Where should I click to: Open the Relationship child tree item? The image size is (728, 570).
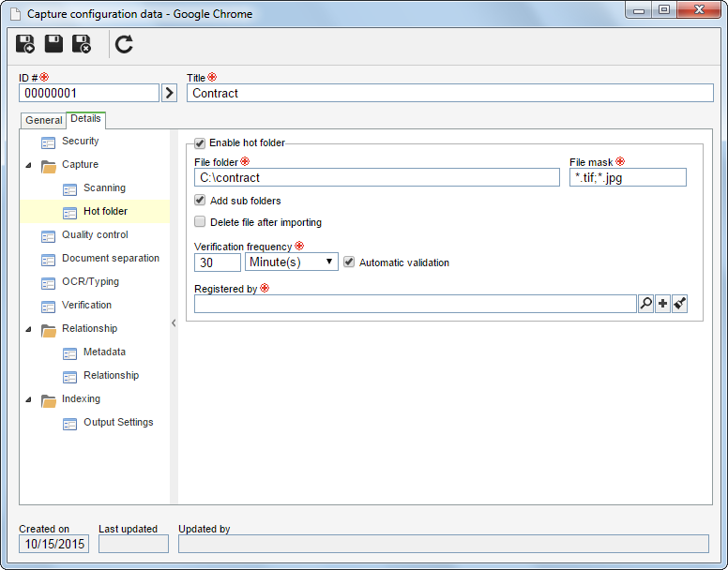111,375
